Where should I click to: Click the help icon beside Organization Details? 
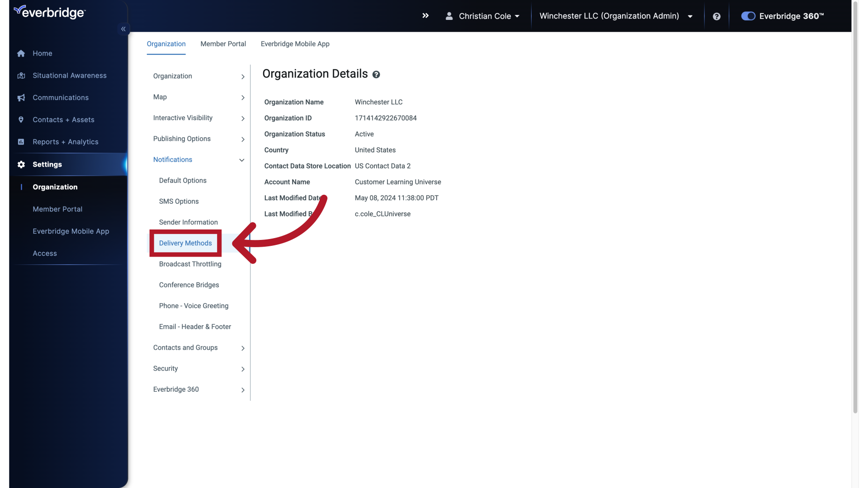(376, 75)
